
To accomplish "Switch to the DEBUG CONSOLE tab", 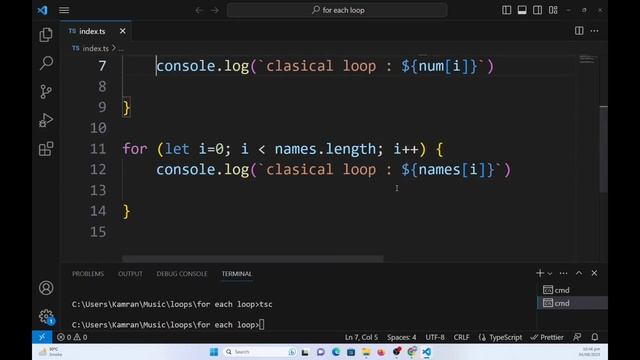I will point(182,273).
